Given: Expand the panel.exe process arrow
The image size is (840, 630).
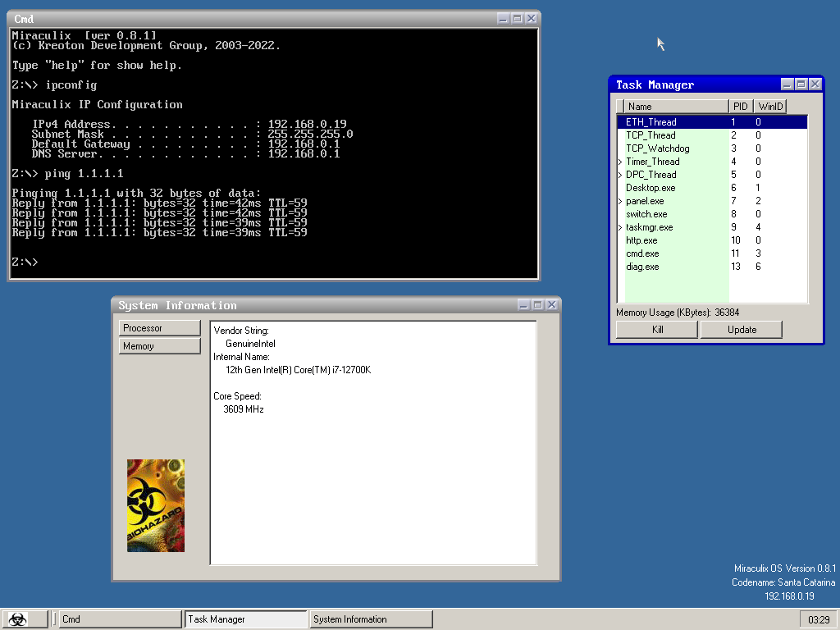Looking at the screenshot, I should tap(620, 202).
